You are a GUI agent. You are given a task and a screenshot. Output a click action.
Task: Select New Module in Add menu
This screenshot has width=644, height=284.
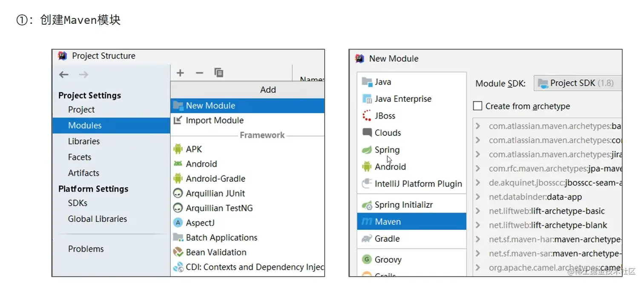[x=247, y=106]
